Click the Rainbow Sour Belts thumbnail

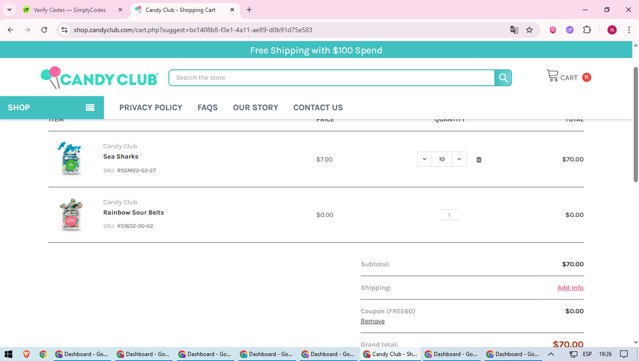[71, 214]
